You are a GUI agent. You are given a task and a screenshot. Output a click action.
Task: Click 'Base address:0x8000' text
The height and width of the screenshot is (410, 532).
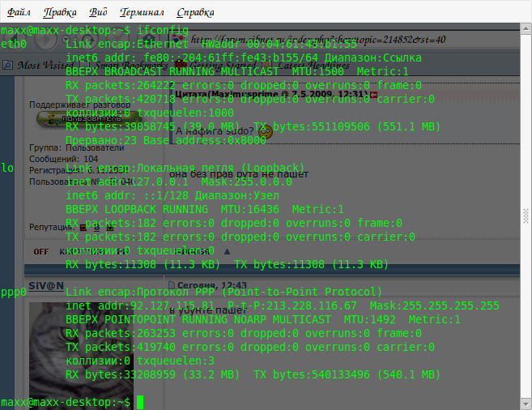[205, 140]
